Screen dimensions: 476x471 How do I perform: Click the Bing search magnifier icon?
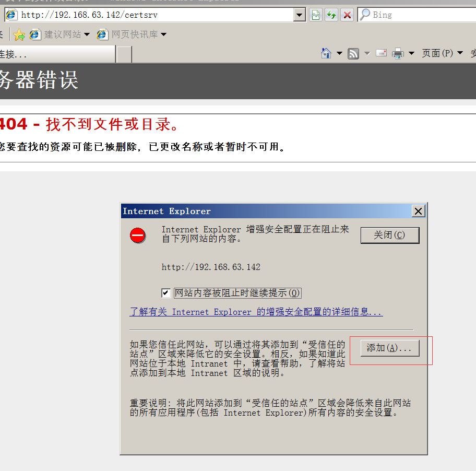[x=365, y=15]
